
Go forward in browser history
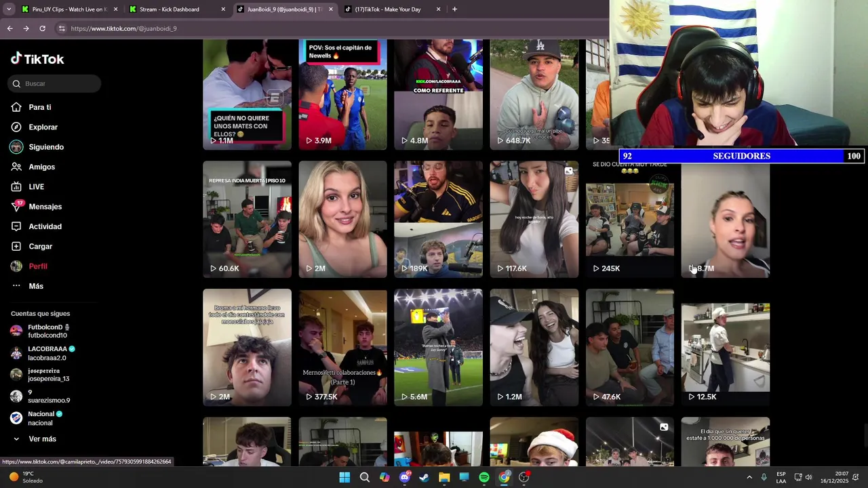[26, 28]
